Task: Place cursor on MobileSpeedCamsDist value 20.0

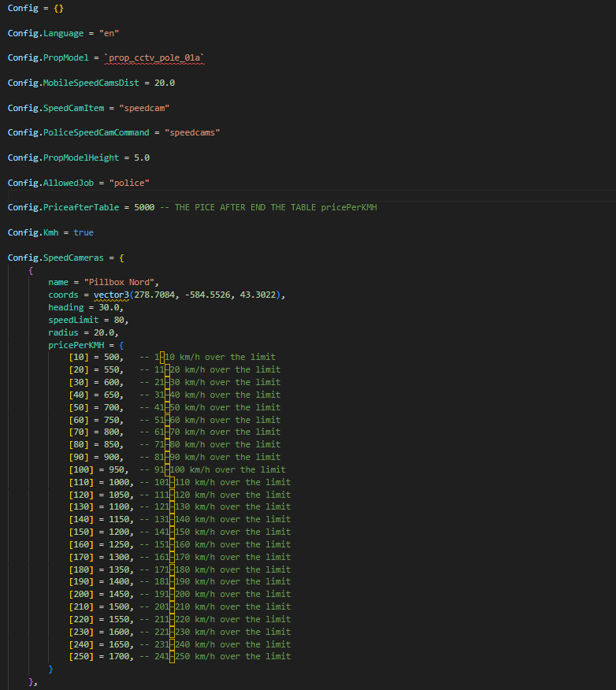Action: [x=165, y=83]
